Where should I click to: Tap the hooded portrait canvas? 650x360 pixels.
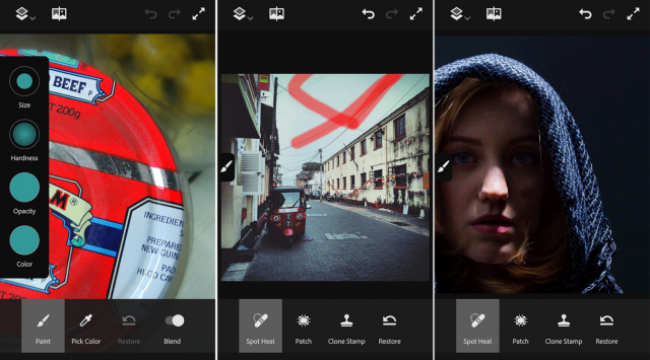tap(543, 166)
